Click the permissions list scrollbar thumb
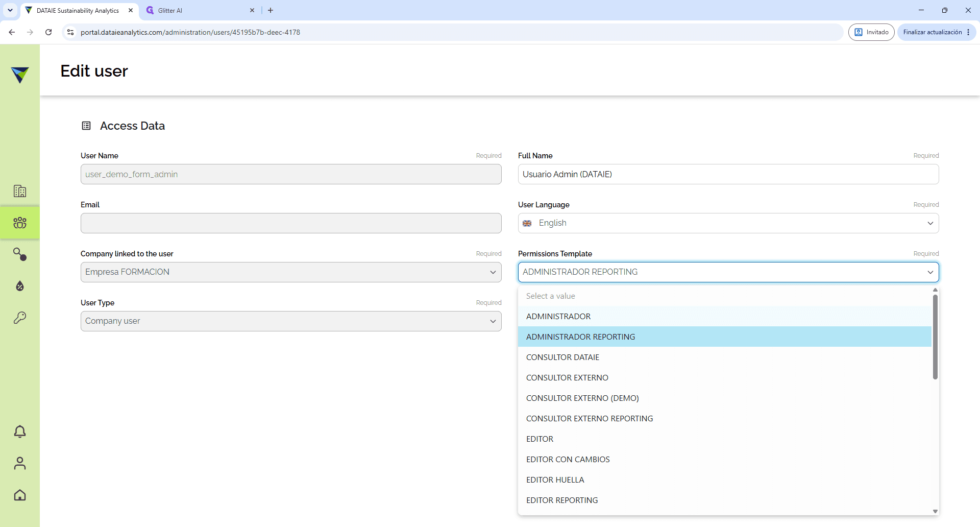980x527 pixels. click(935, 337)
